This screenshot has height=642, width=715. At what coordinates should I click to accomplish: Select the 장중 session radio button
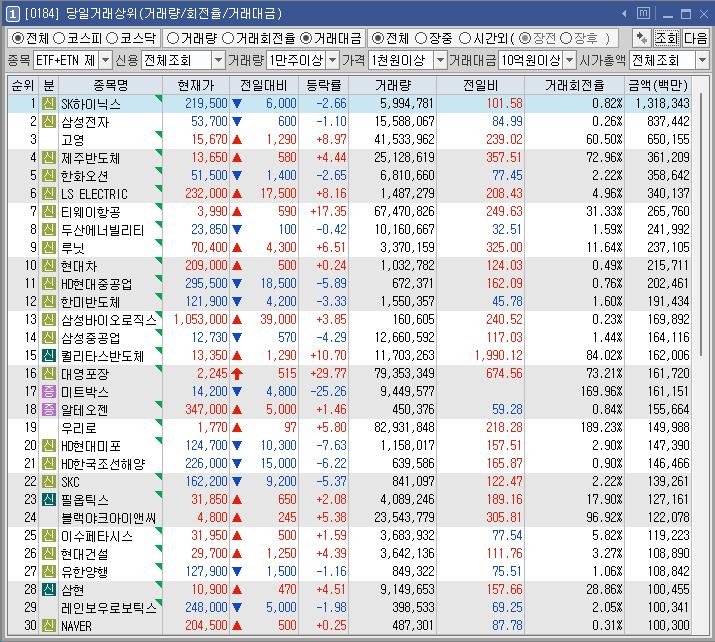coord(421,38)
